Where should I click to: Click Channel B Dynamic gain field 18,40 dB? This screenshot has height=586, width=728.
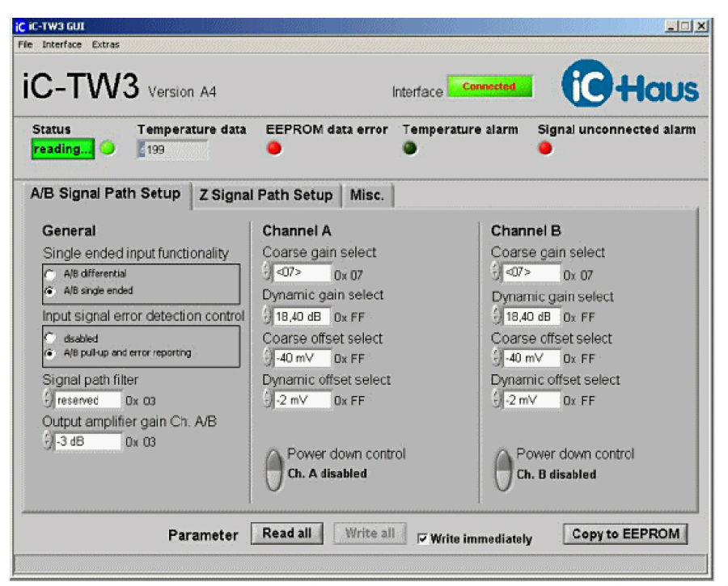point(531,316)
